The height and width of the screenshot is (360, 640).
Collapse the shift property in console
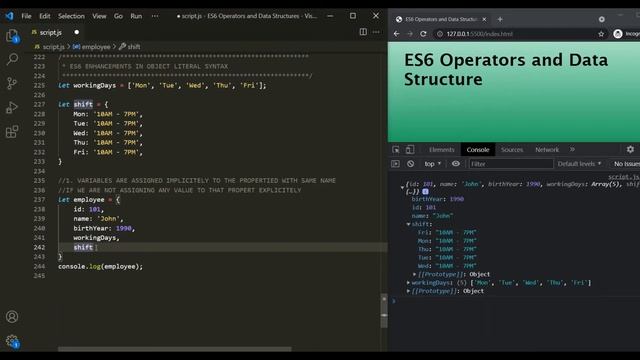pyautogui.click(x=408, y=224)
